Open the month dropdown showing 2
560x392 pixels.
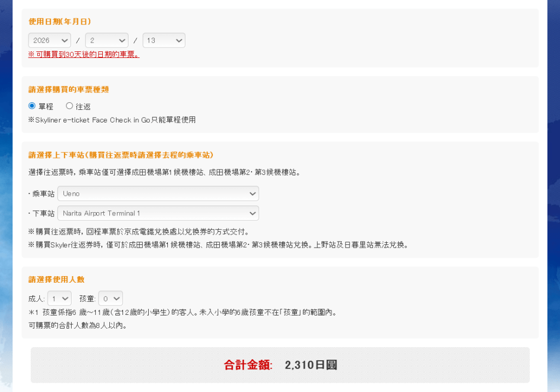point(107,40)
